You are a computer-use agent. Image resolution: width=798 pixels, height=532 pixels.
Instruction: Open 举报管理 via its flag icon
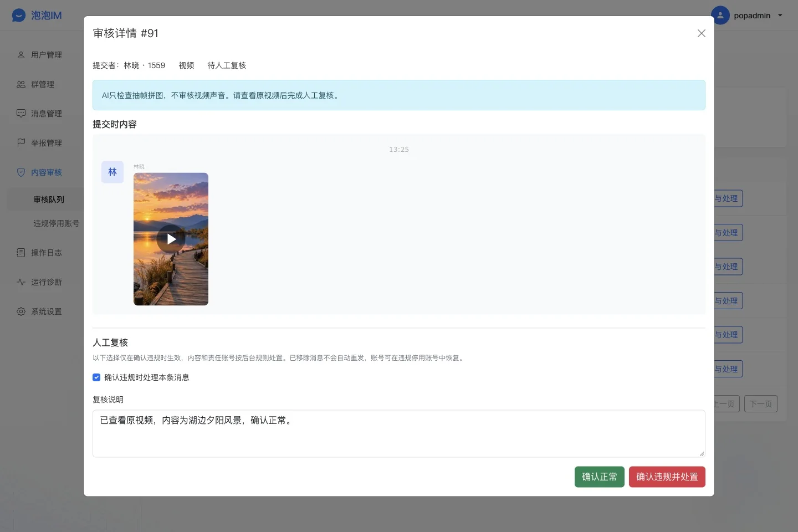tap(21, 143)
